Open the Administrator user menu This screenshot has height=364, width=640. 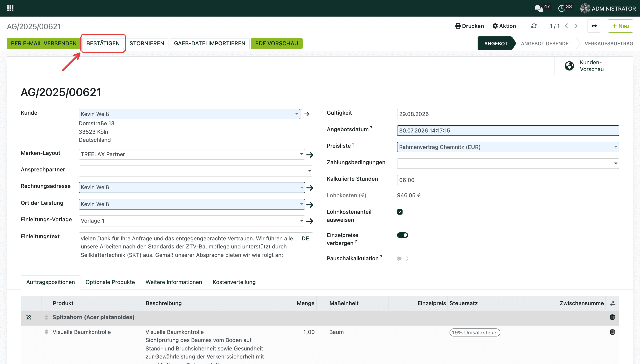pos(608,8)
